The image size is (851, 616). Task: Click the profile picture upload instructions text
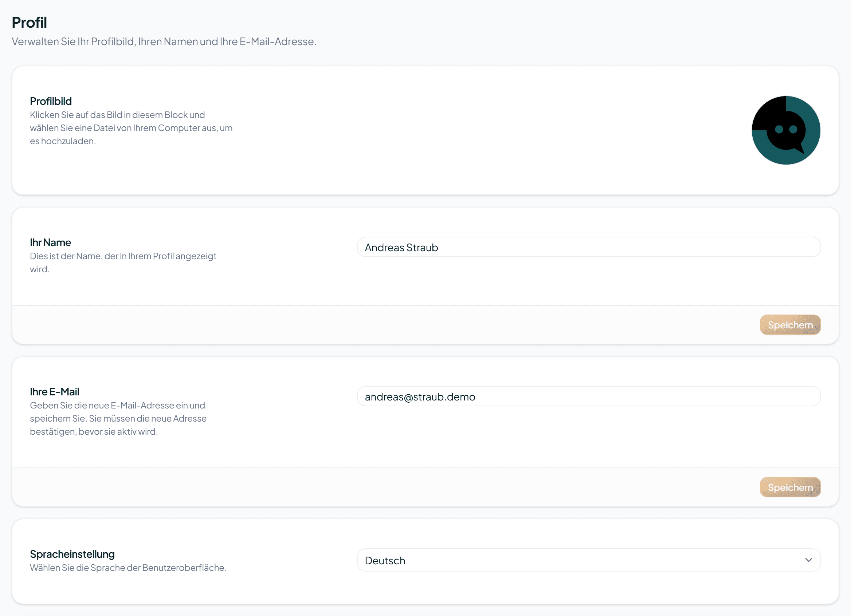[x=131, y=128]
